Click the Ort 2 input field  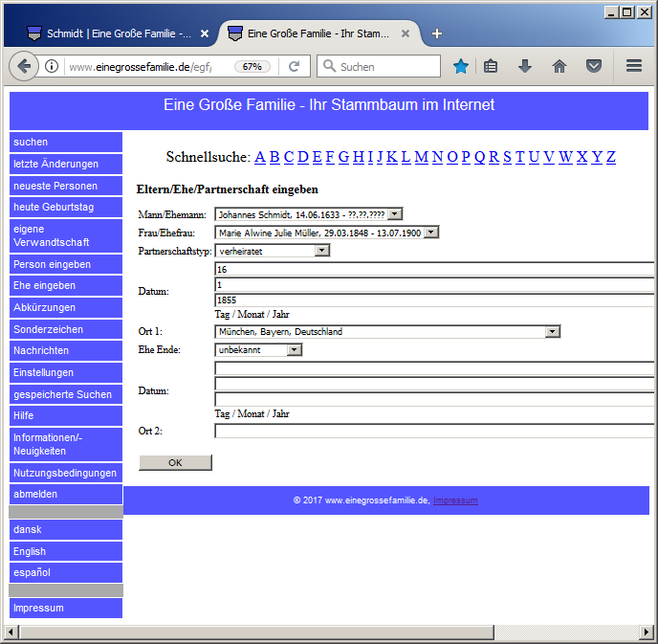[x=434, y=431]
